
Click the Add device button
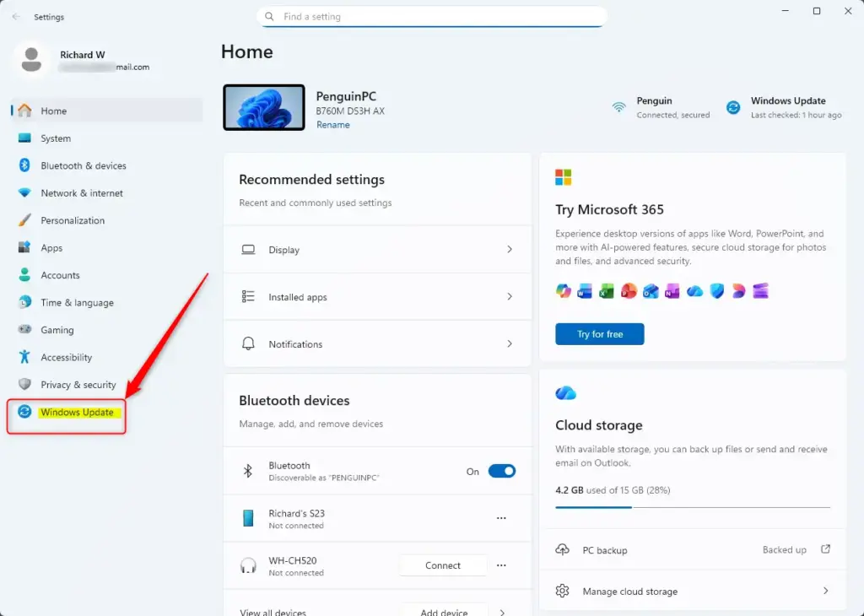444,610
